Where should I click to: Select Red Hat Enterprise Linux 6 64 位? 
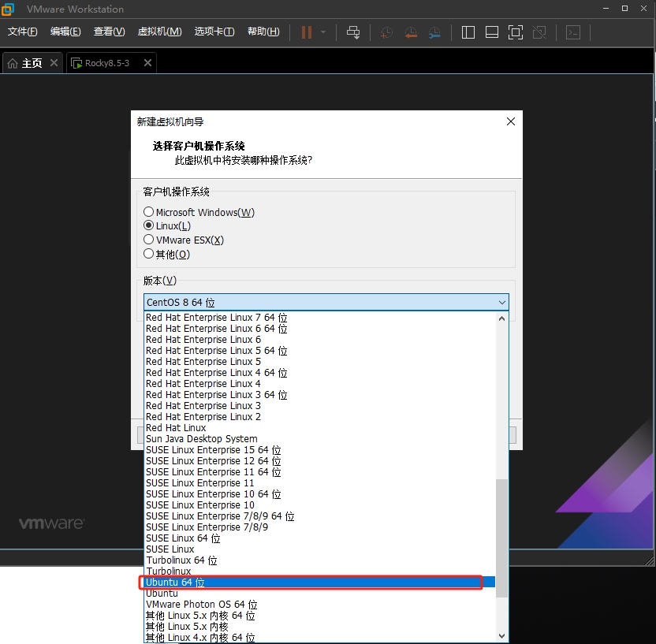coord(319,328)
